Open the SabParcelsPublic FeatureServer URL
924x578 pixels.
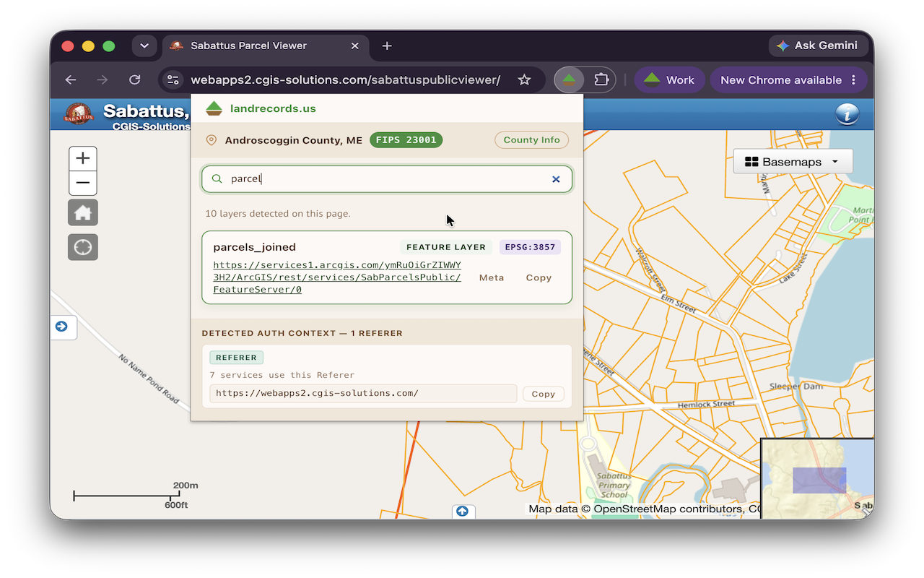[x=337, y=277]
